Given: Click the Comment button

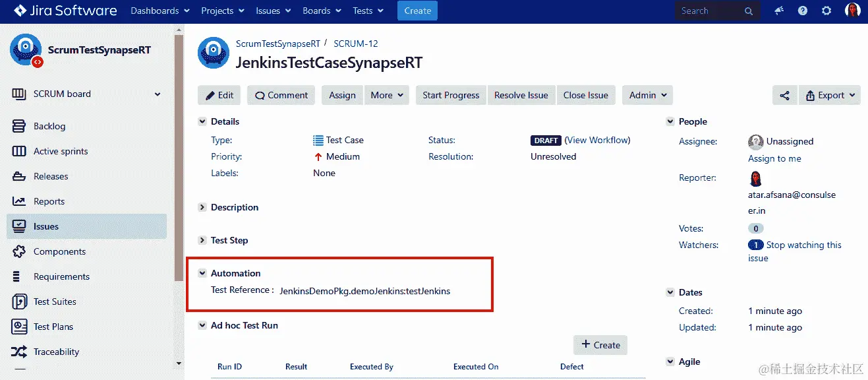Looking at the screenshot, I should pos(281,95).
